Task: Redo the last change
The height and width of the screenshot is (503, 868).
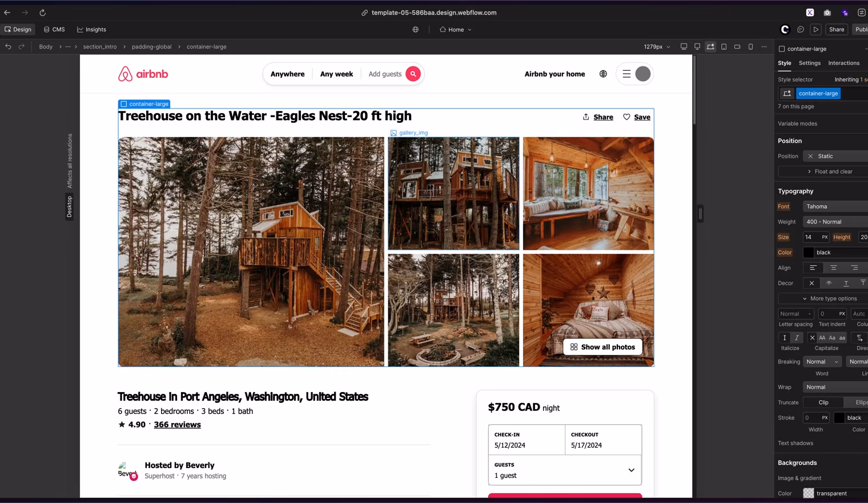Action: pos(22,47)
